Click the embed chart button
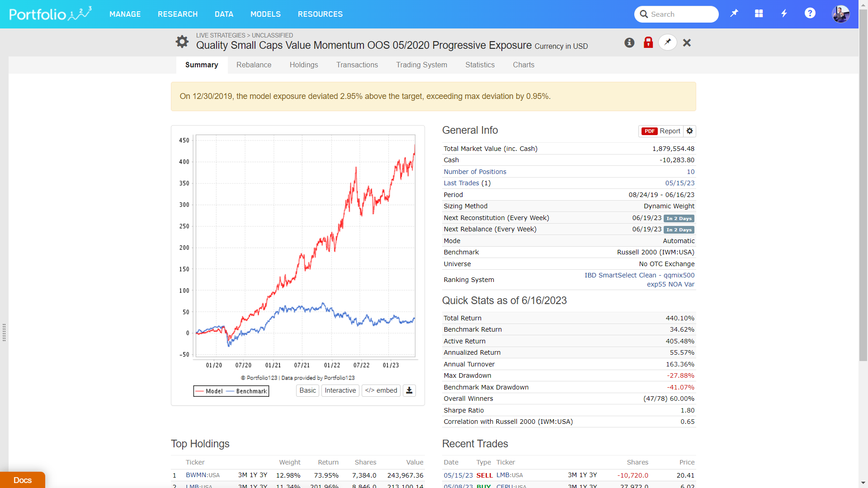 coord(381,390)
